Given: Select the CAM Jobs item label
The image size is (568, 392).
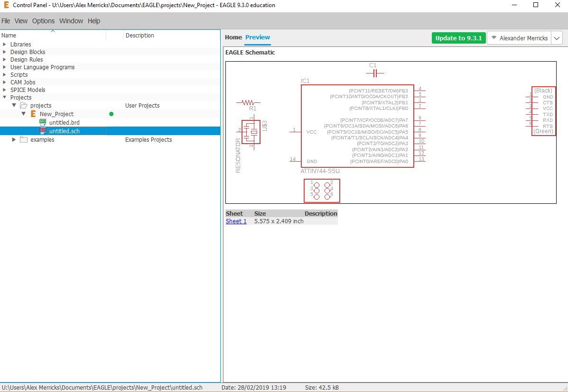Looking at the screenshot, I should pyautogui.click(x=23, y=82).
